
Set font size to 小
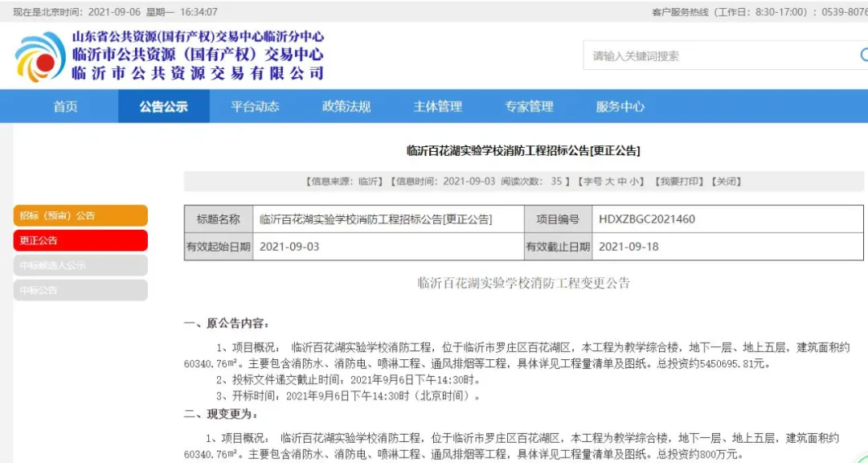[x=634, y=182]
